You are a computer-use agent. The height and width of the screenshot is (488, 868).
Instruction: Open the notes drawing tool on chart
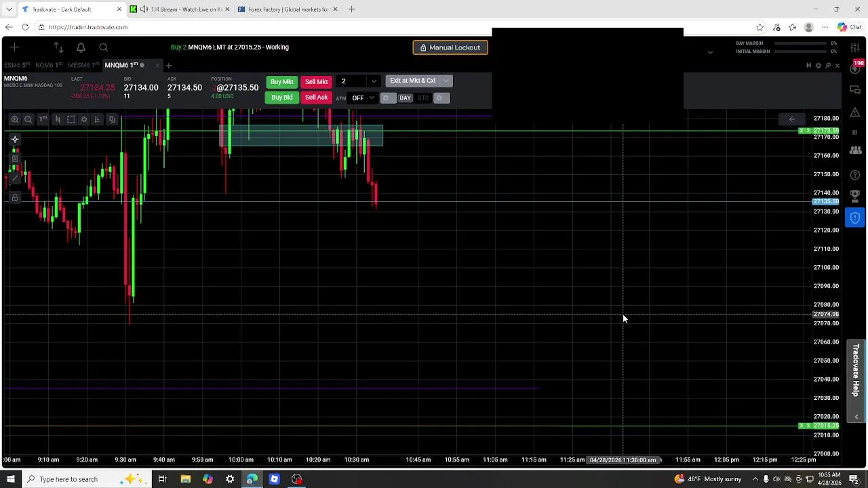coord(15,159)
